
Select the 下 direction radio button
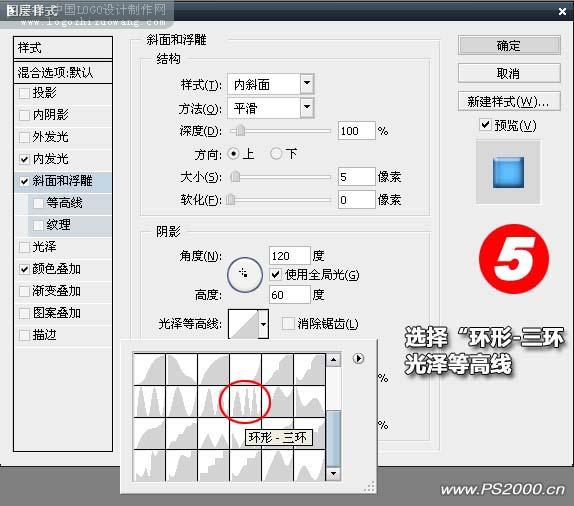(276, 154)
